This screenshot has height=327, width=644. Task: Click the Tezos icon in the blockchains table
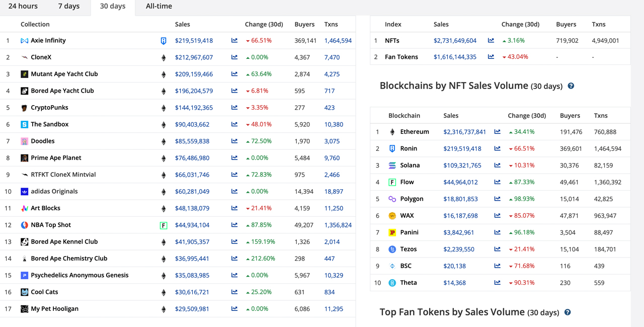click(392, 249)
